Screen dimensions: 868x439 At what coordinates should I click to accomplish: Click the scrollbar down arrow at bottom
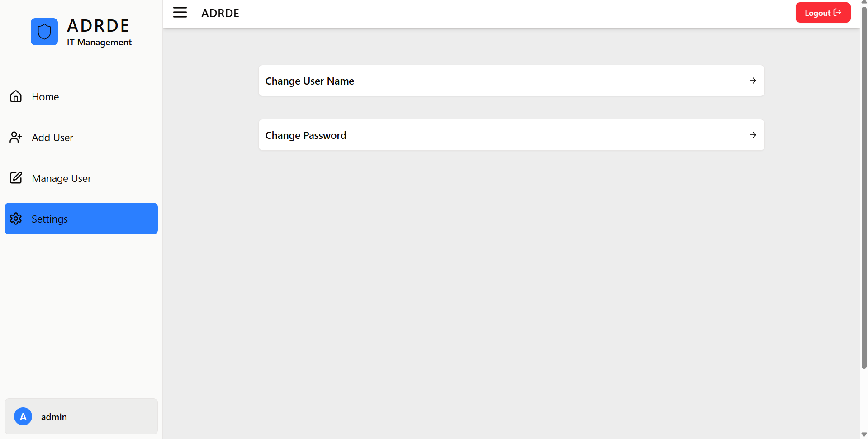click(x=864, y=435)
